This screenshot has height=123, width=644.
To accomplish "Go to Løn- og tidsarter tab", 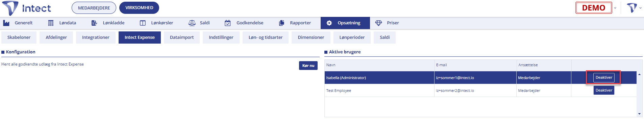I will click(x=266, y=38).
